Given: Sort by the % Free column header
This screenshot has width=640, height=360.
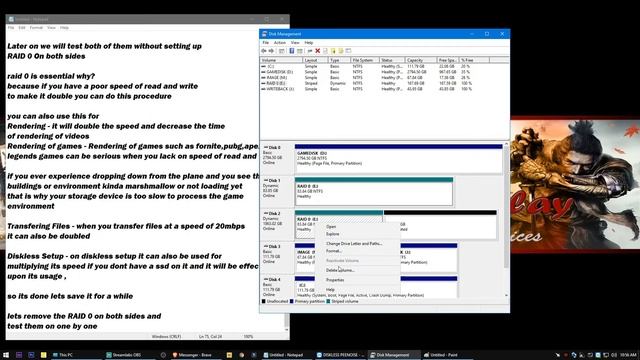Looking at the screenshot, I should (x=474, y=60).
